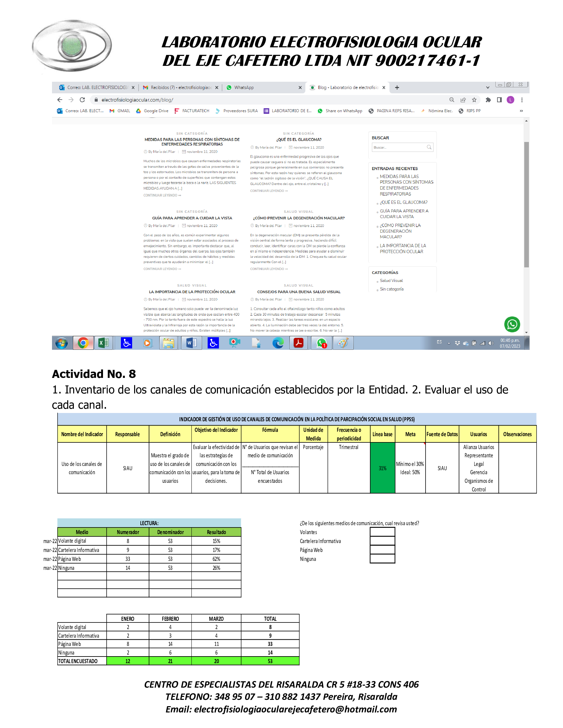Switch to the Recibidos (7) Gmail tab
563x728 pixels.
pyautogui.click(x=180, y=87)
